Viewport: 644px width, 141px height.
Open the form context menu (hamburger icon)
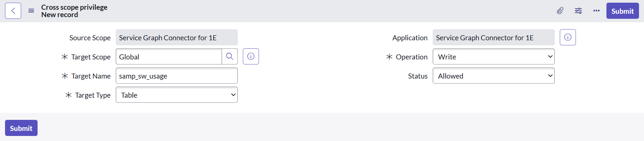[x=31, y=11]
